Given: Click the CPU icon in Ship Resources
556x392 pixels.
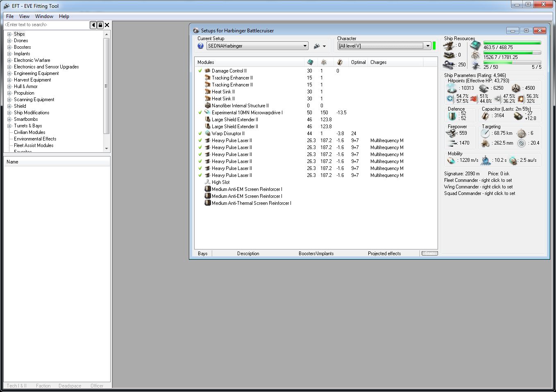Looking at the screenshot, I should coord(475,45).
